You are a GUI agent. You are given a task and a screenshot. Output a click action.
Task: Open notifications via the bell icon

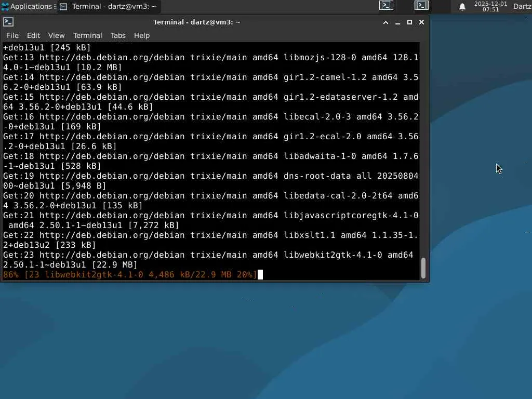[462, 7]
